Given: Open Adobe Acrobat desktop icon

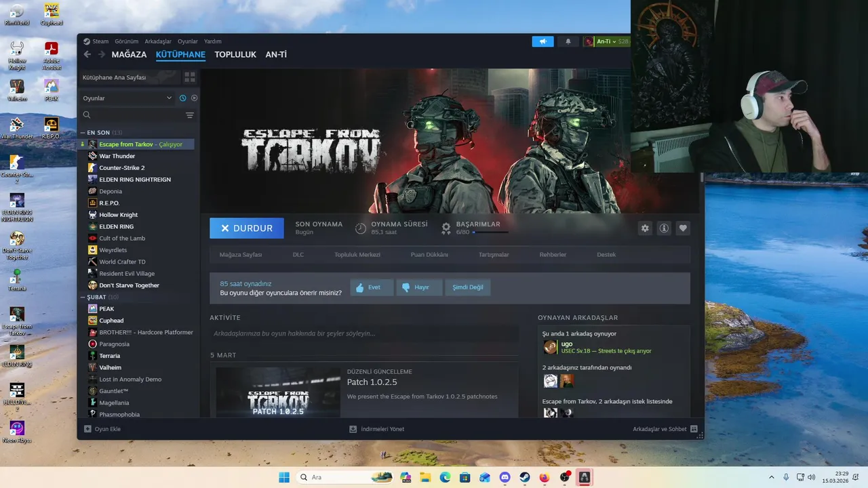Looking at the screenshot, I should (x=52, y=56).
